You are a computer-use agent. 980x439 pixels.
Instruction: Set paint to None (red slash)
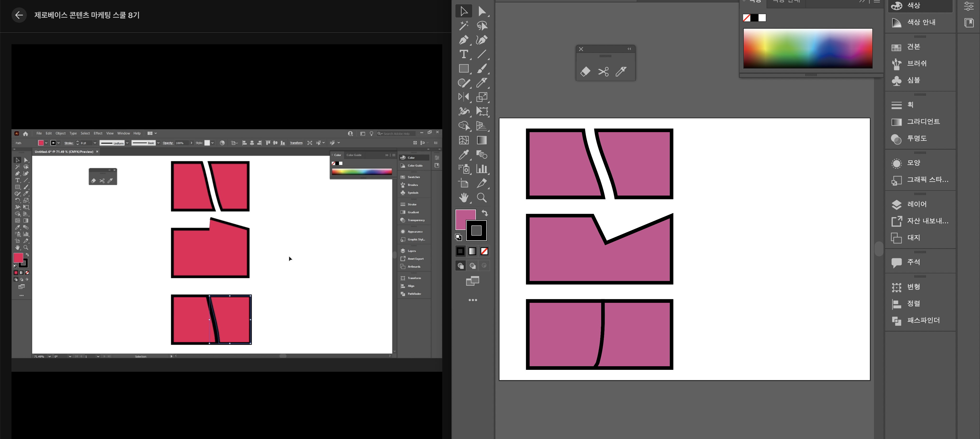[x=484, y=251]
